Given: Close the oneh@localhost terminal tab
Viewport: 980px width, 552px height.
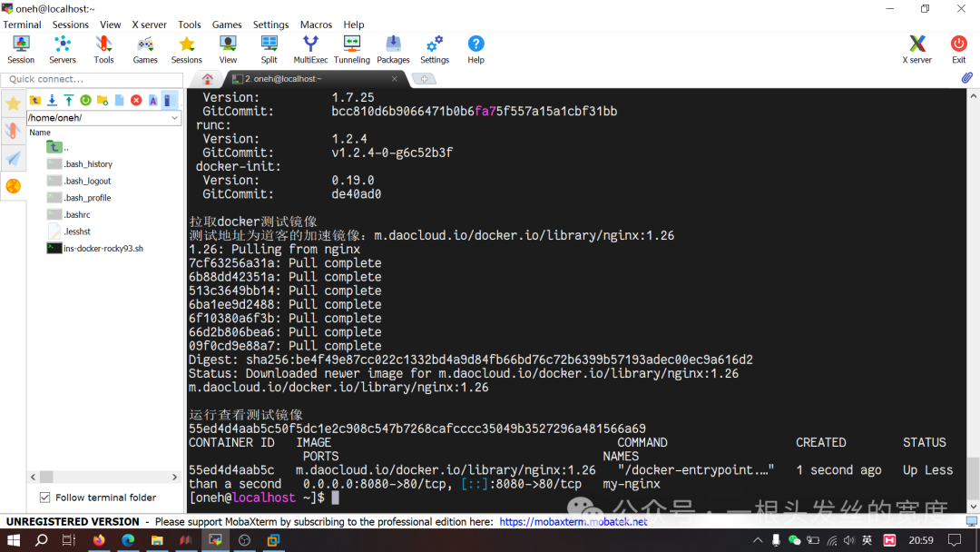Looking at the screenshot, I should click(395, 79).
